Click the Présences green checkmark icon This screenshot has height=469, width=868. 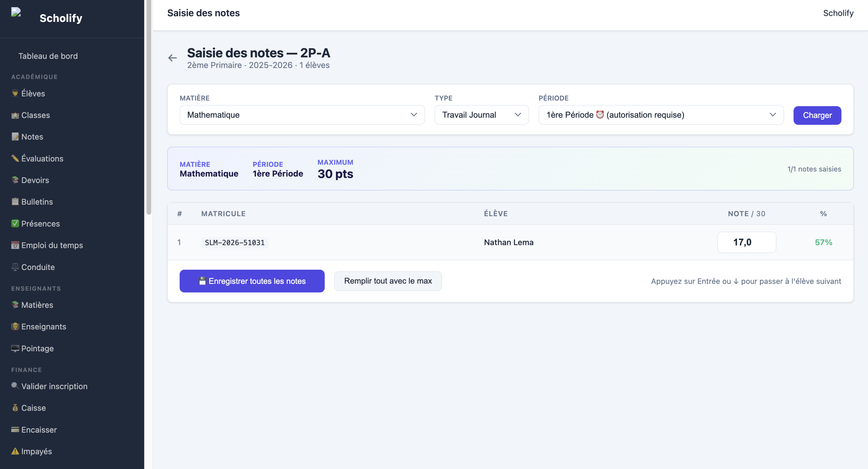15,224
